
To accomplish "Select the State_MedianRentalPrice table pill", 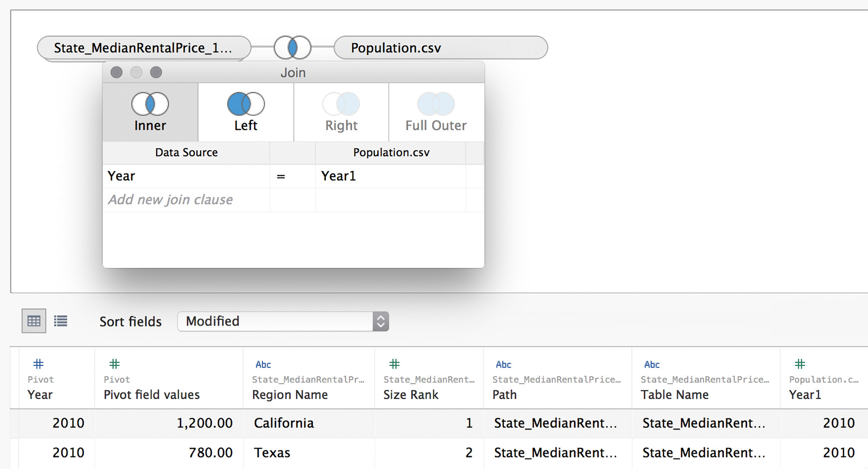I will pyautogui.click(x=144, y=48).
